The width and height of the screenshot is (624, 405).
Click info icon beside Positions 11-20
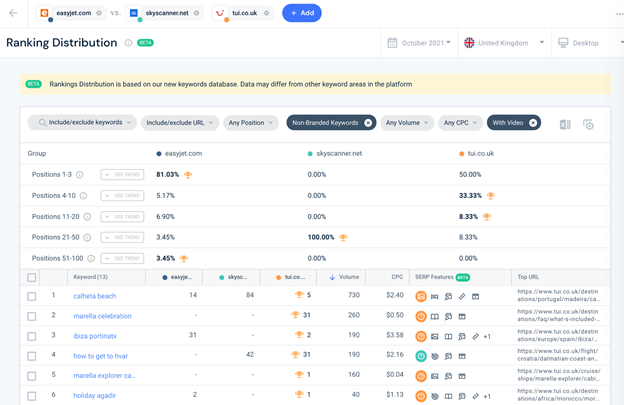(x=87, y=217)
